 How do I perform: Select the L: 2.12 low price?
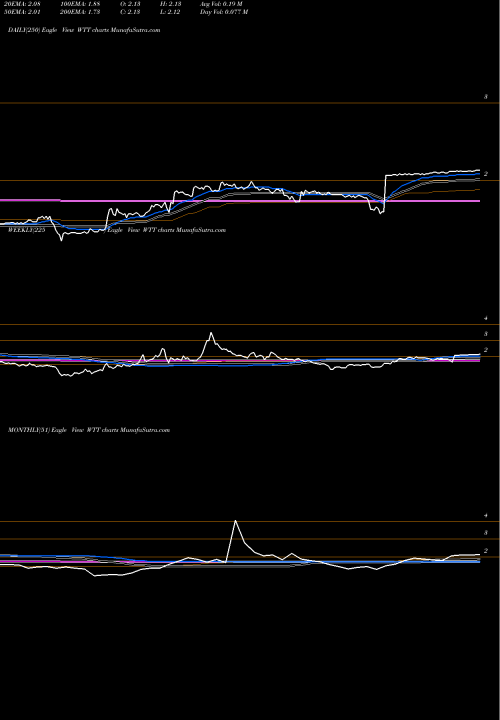coord(170,12)
